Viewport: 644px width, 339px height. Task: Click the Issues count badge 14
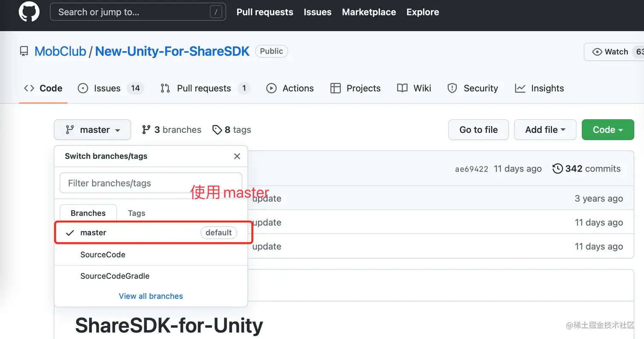tap(135, 88)
